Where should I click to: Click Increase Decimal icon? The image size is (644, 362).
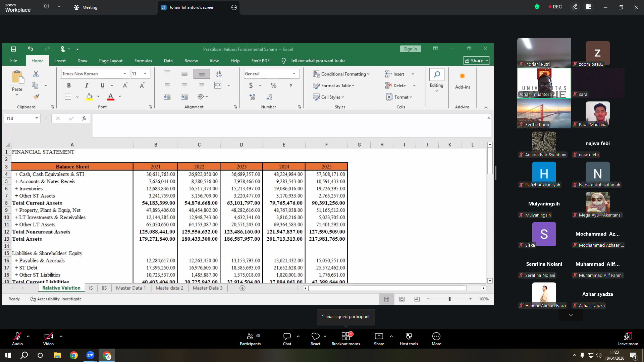pyautogui.click(x=252, y=97)
